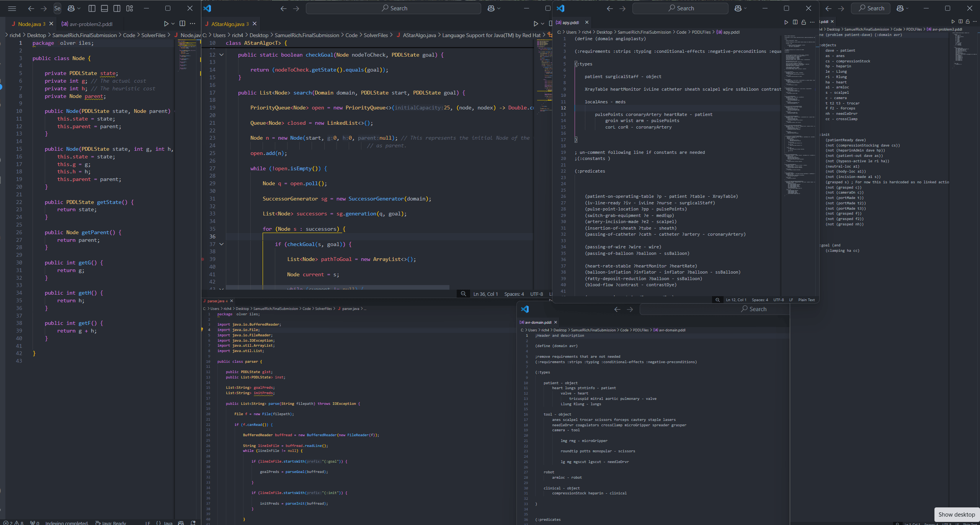Select SolverFiles breadcrumb in Node.java window
This screenshot has height=525, width=980.
coord(154,35)
